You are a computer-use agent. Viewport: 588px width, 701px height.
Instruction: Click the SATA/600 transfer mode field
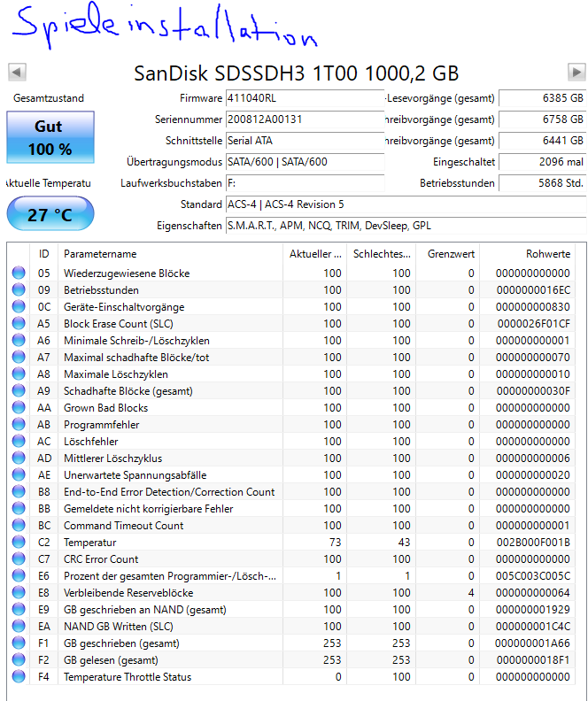305,161
